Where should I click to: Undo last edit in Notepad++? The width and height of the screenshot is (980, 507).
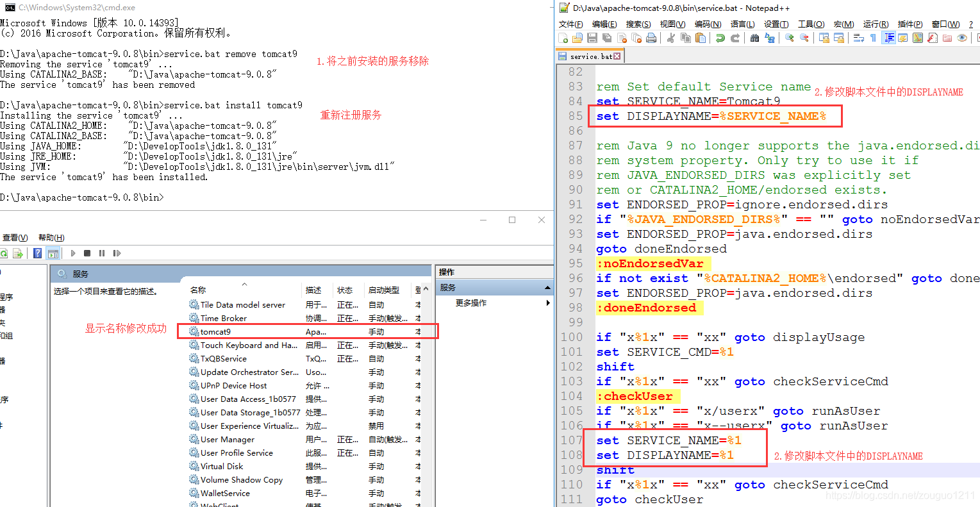click(x=720, y=38)
